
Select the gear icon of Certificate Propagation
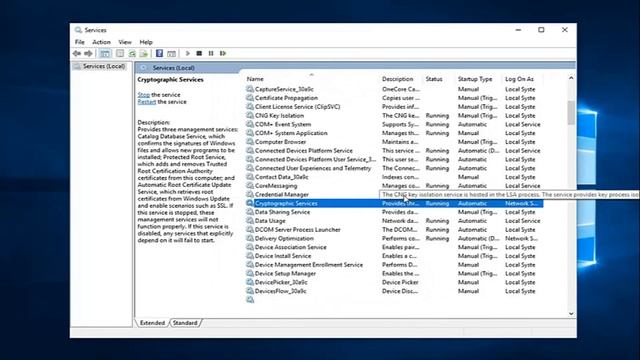[250, 98]
